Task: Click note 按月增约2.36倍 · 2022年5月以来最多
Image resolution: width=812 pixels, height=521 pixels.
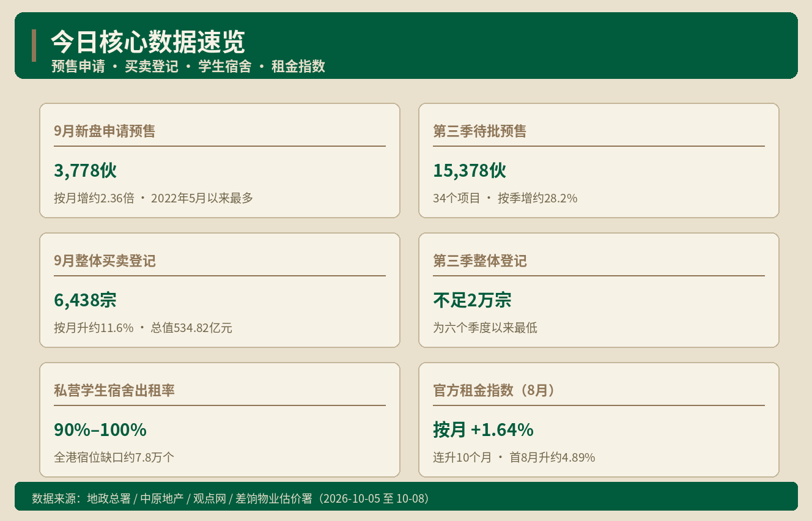Action: (x=153, y=198)
